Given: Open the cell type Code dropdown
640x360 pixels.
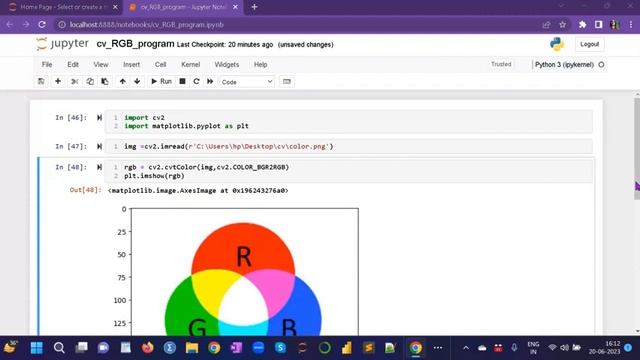Looking at the screenshot, I should tap(247, 82).
